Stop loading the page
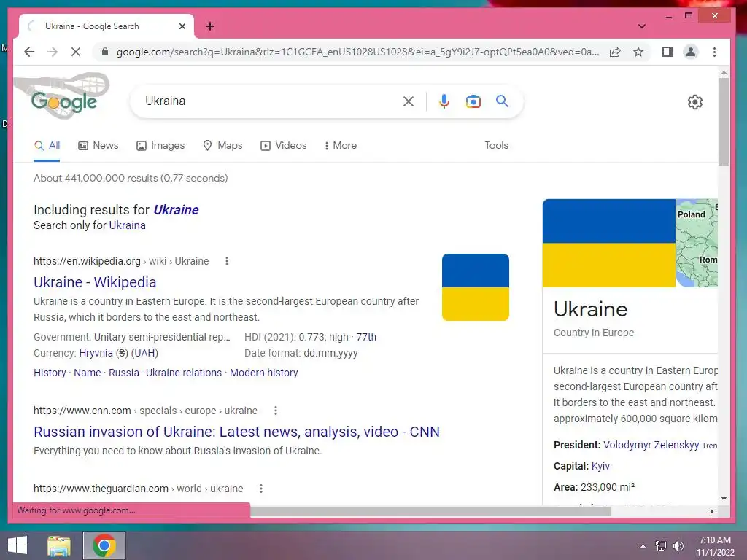Image resolution: width=747 pixels, height=560 pixels. 76,52
